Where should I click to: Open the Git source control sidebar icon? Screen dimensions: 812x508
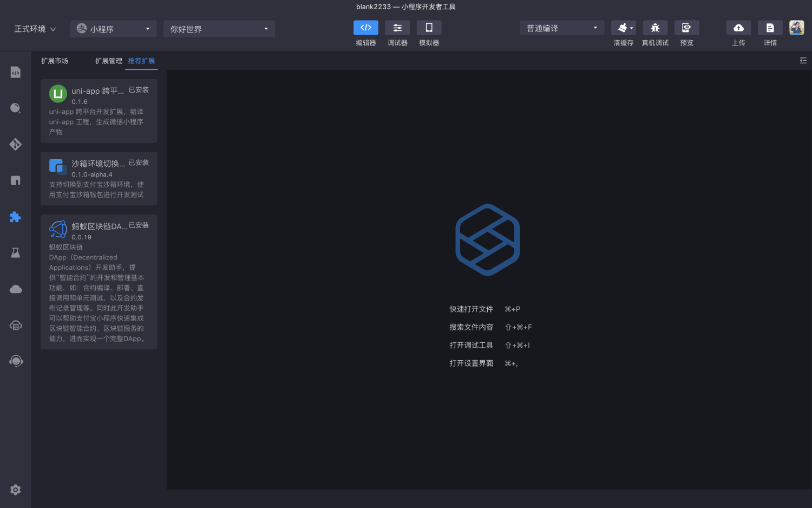[x=16, y=145]
